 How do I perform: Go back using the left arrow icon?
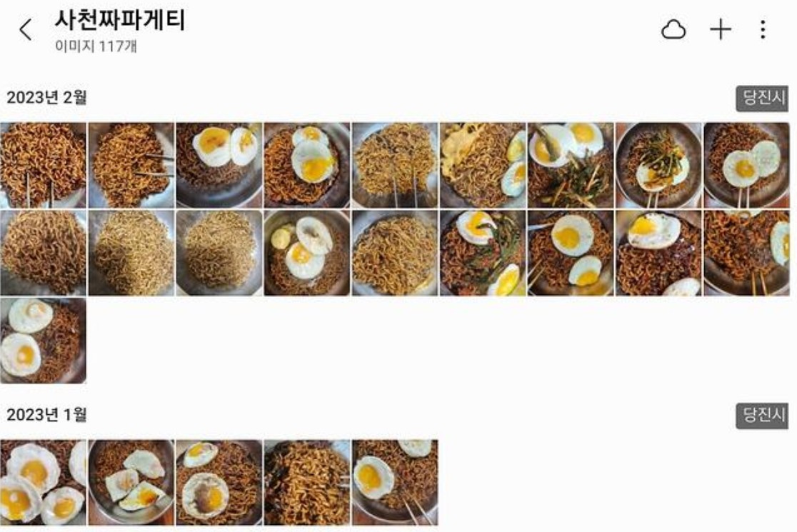click(26, 29)
